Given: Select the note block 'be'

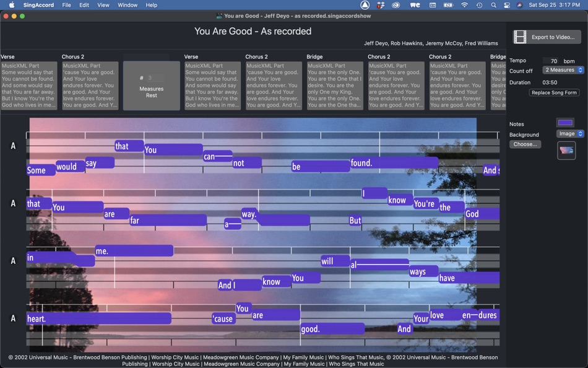Looking at the screenshot, I should tap(321, 167).
